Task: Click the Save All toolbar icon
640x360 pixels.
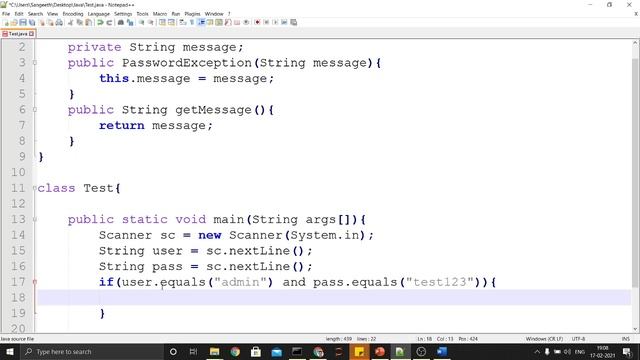Action: (x=32, y=22)
